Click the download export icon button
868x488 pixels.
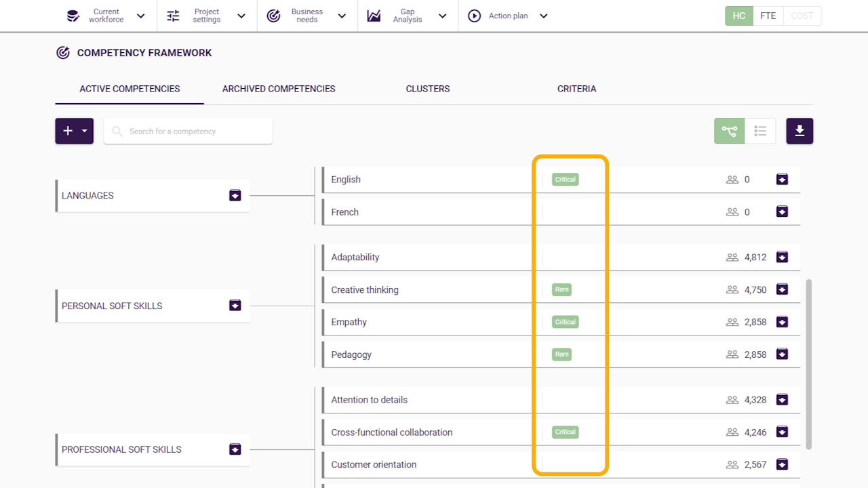[x=800, y=131]
